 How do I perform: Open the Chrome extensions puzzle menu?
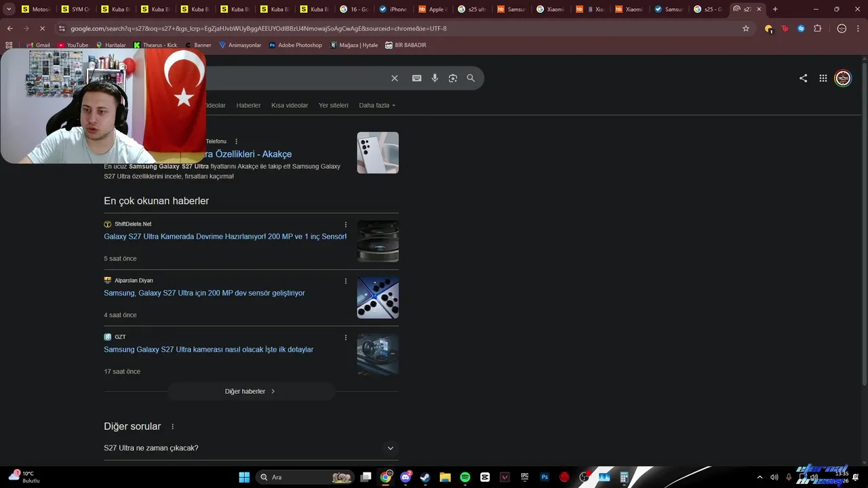click(817, 28)
